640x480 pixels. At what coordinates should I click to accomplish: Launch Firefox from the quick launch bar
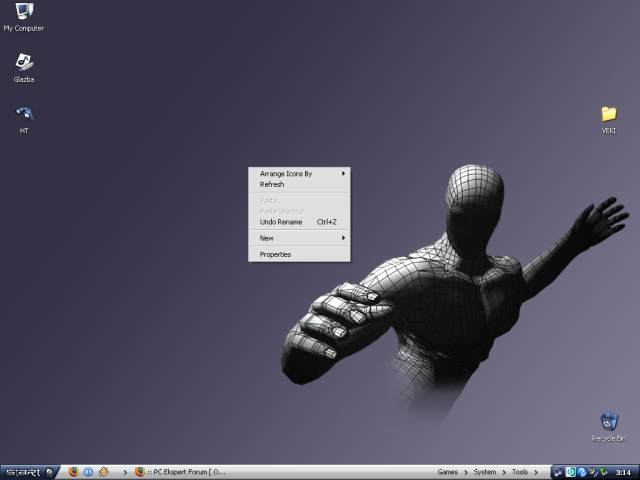[x=73, y=472]
